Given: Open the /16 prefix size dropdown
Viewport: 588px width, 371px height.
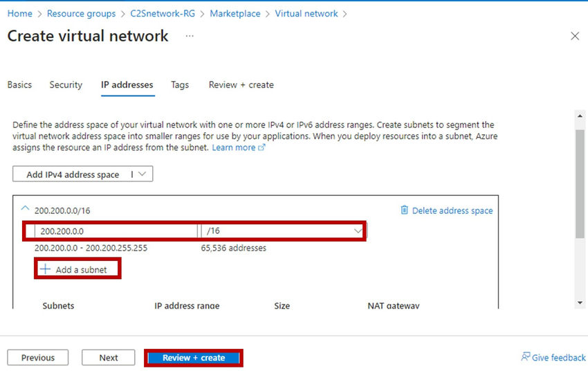Looking at the screenshot, I should point(282,230).
